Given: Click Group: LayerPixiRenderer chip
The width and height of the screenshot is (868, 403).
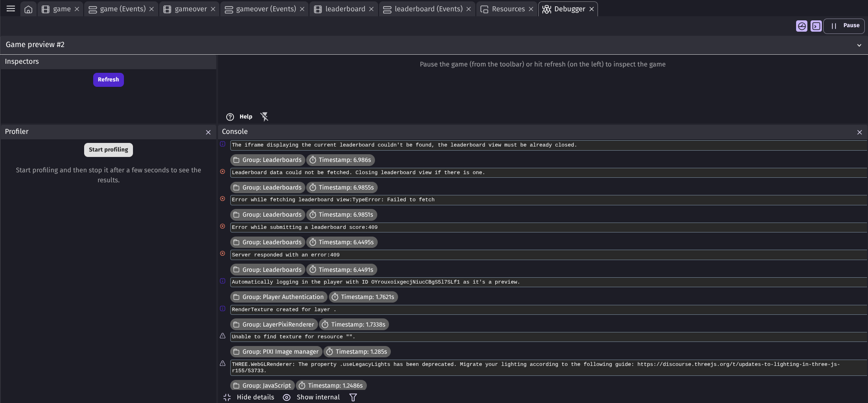Looking at the screenshot, I should point(274,325).
